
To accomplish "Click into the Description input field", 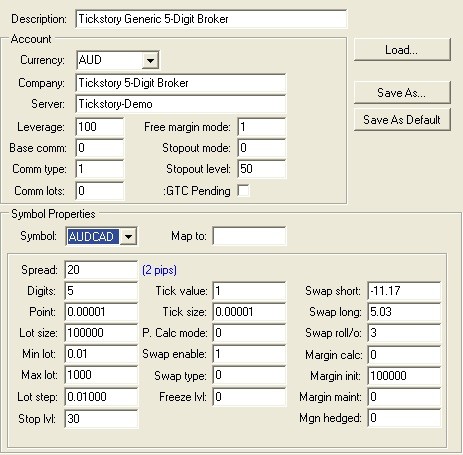I will (211, 19).
